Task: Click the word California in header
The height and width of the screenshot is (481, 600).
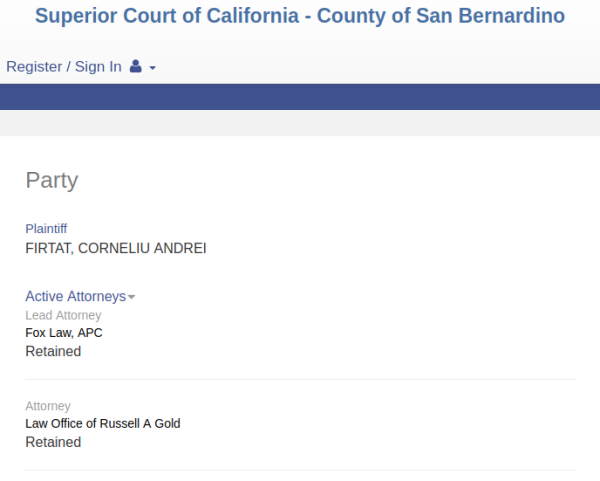Action: pyautogui.click(x=253, y=16)
